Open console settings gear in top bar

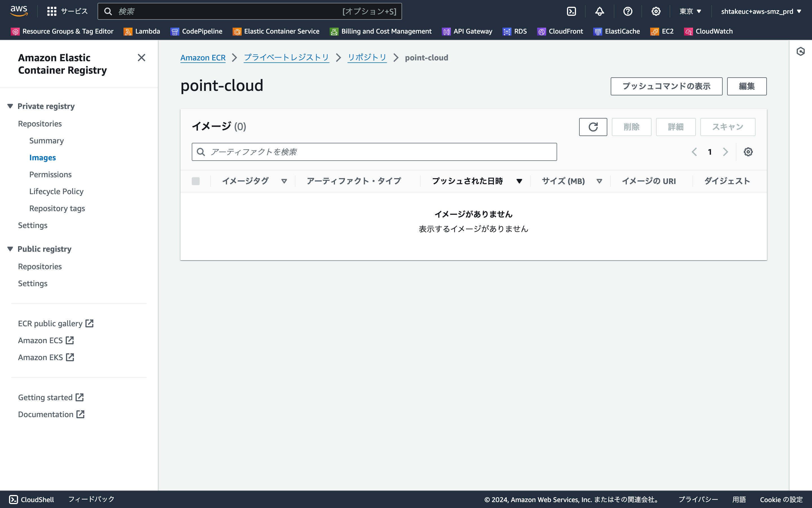(x=656, y=11)
